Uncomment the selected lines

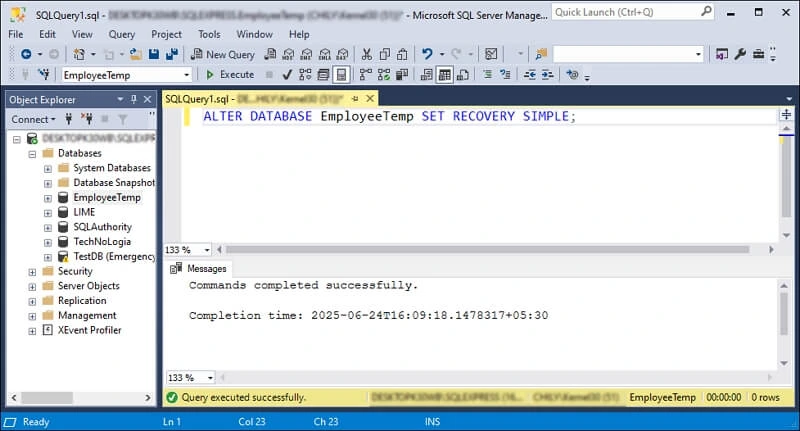pos(505,75)
